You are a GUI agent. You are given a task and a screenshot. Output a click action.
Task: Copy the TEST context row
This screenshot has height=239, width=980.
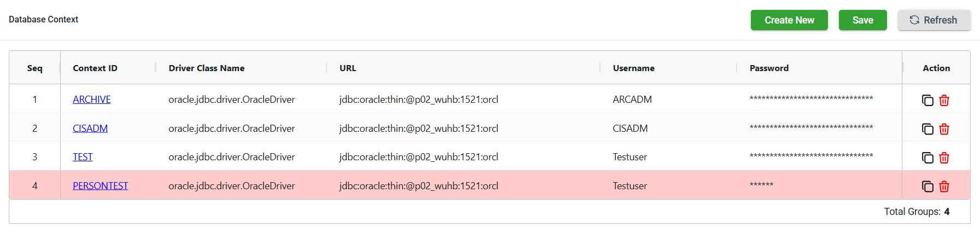[927, 158]
